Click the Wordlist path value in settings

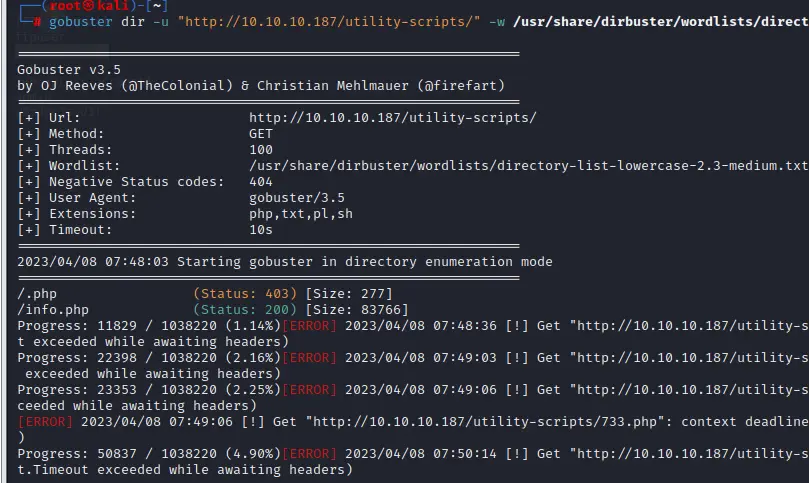pos(528,165)
